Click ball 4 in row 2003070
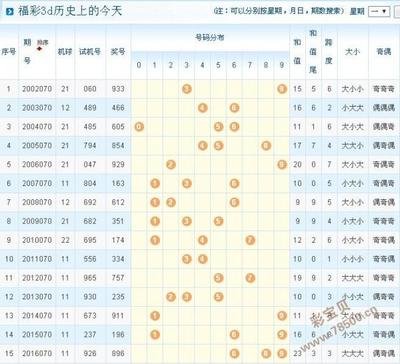 click(x=203, y=108)
